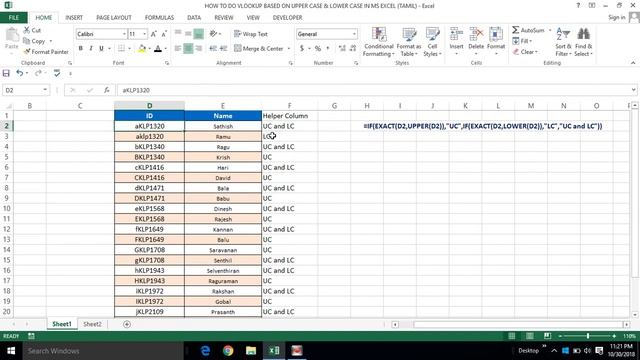Open Cell Styles gallery
The image size is (640, 360).
432,42
